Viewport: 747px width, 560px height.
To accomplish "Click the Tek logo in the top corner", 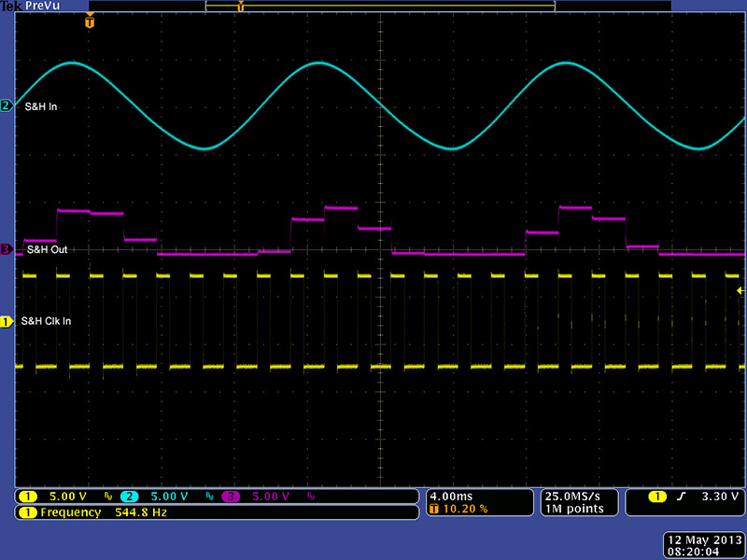I will click(11, 7).
